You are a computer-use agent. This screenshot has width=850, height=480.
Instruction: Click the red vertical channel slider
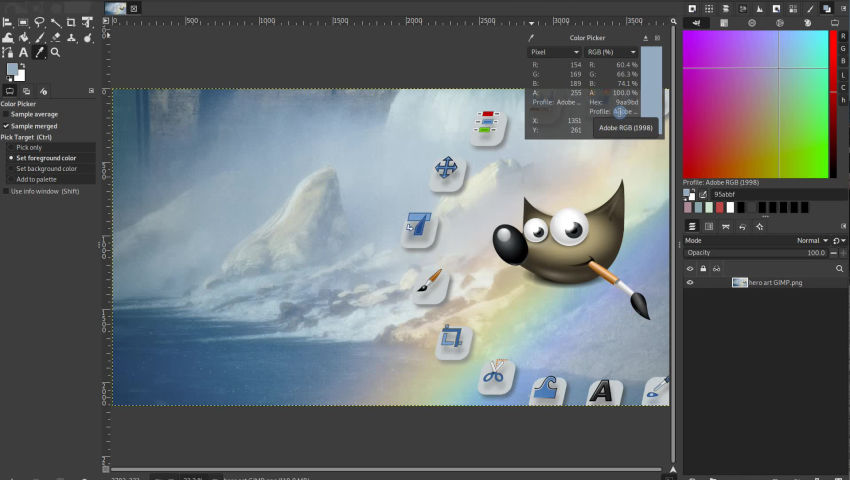[x=833, y=104]
